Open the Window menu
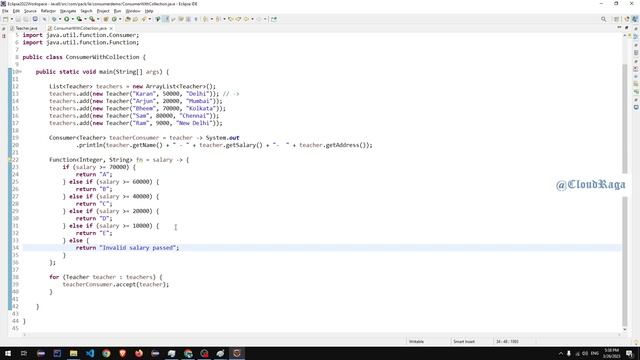640x360 pixels. pyautogui.click(x=133, y=11)
